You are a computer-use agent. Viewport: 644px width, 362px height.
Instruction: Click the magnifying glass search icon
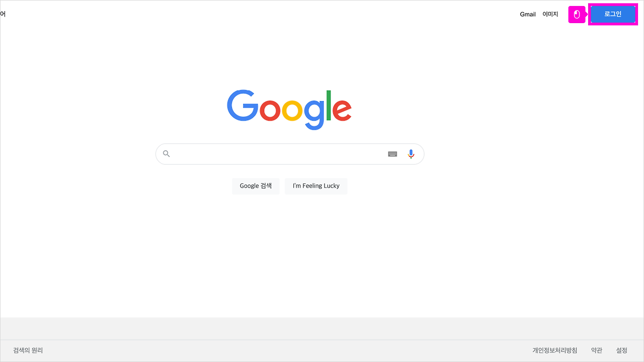[167, 154]
